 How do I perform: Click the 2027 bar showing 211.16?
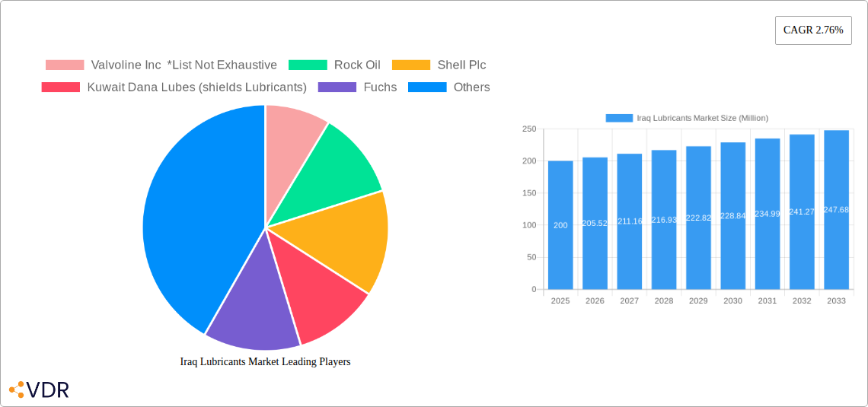(630, 221)
